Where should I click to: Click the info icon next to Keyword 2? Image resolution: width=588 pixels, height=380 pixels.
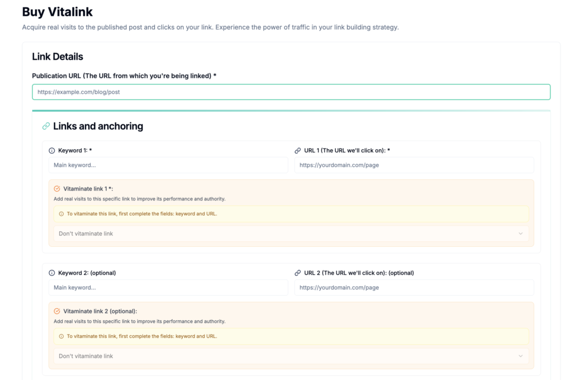click(52, 273)
